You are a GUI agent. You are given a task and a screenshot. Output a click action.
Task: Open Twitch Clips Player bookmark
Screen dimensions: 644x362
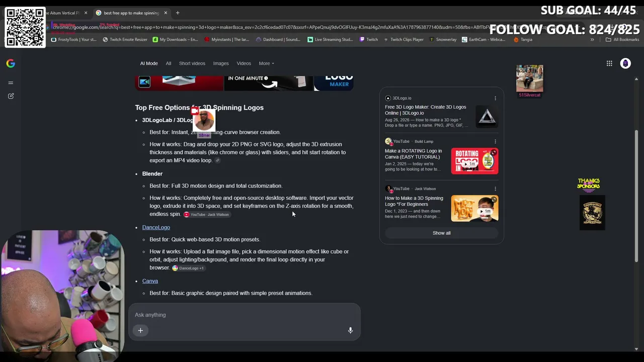click(404, 40)
